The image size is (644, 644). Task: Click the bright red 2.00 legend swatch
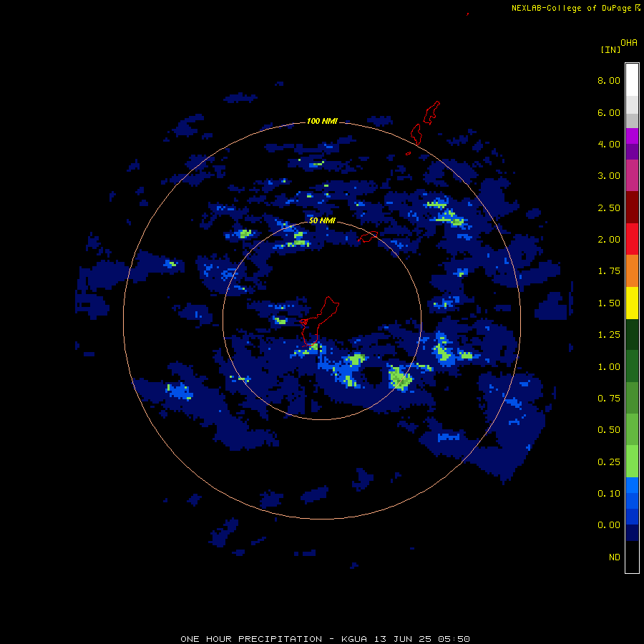[632, 238]
